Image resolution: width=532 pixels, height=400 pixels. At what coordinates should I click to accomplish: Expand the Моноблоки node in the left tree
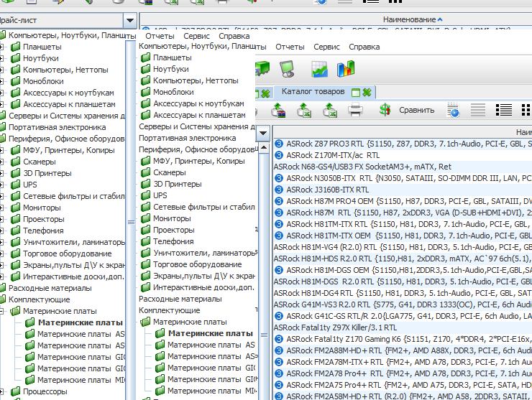pyautogui.click(x=1, y=81)
